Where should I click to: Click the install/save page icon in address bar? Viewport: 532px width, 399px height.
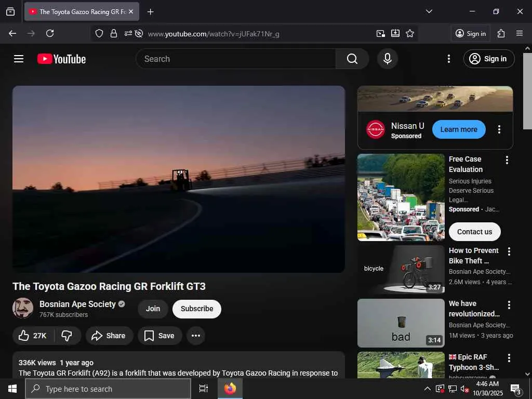[x=395, y=33]
